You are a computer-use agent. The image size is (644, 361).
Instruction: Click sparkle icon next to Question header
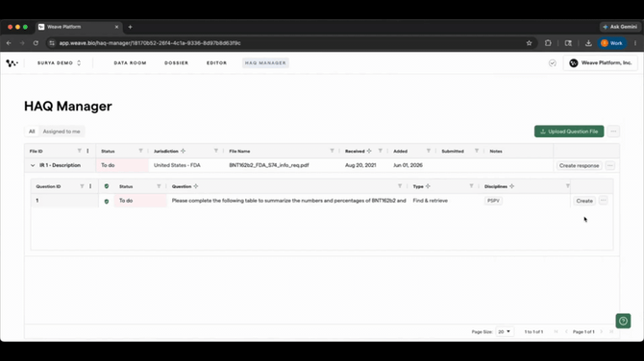196,186
